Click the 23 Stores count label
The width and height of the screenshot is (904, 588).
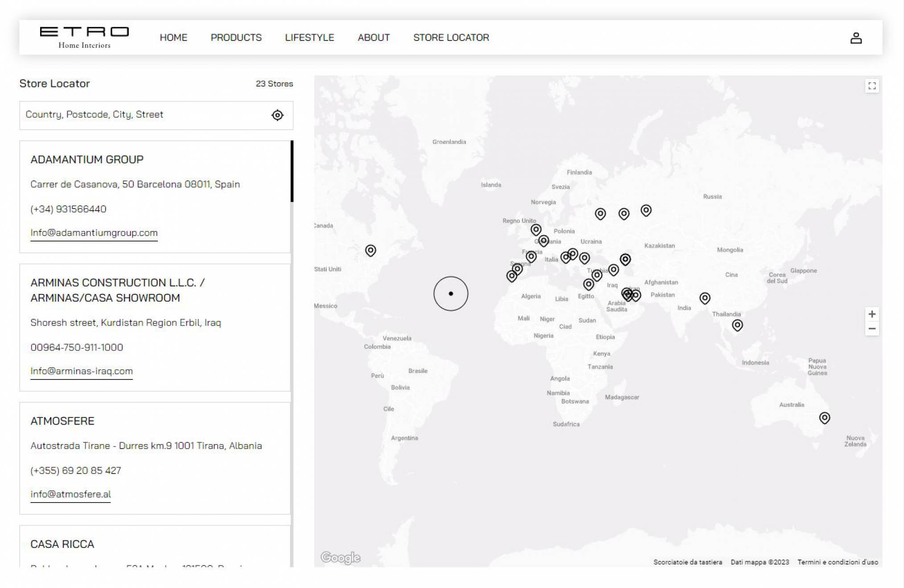coord(274,84)
